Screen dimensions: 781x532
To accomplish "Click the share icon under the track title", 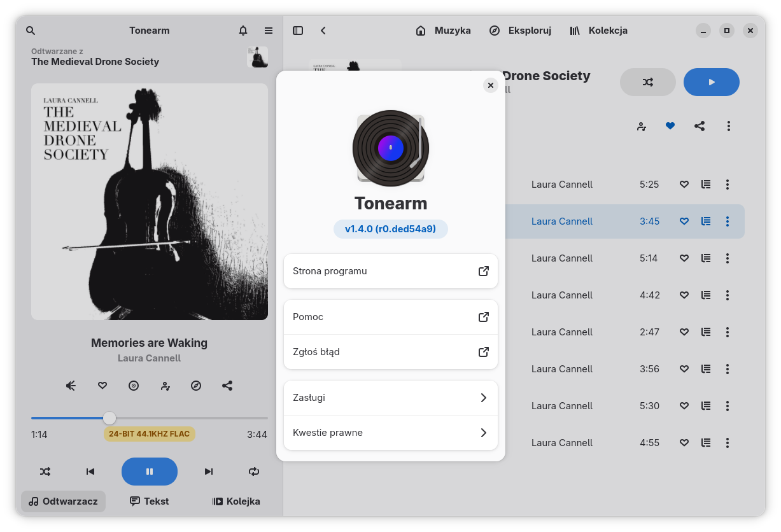I will point(227,386).
